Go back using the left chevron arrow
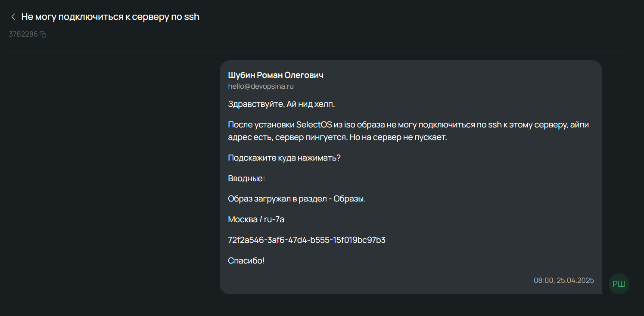644x316 pixels. 13,17
